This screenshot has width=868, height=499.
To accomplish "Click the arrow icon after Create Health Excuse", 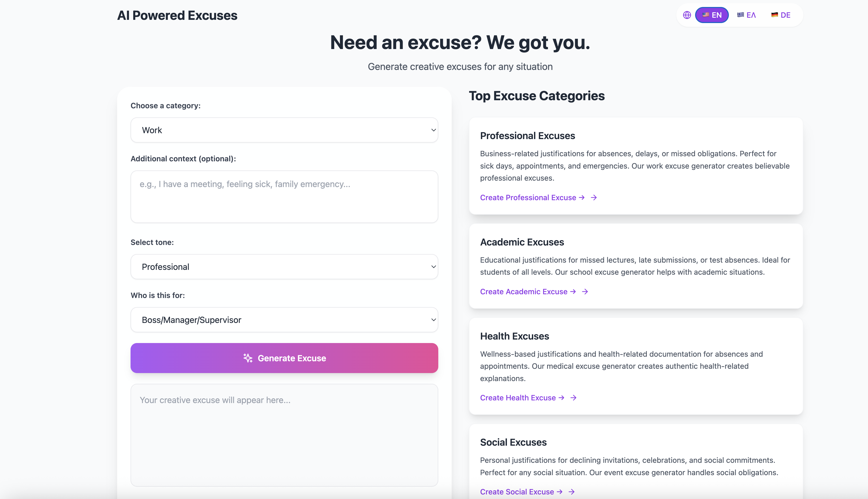I will coord(573,397).
